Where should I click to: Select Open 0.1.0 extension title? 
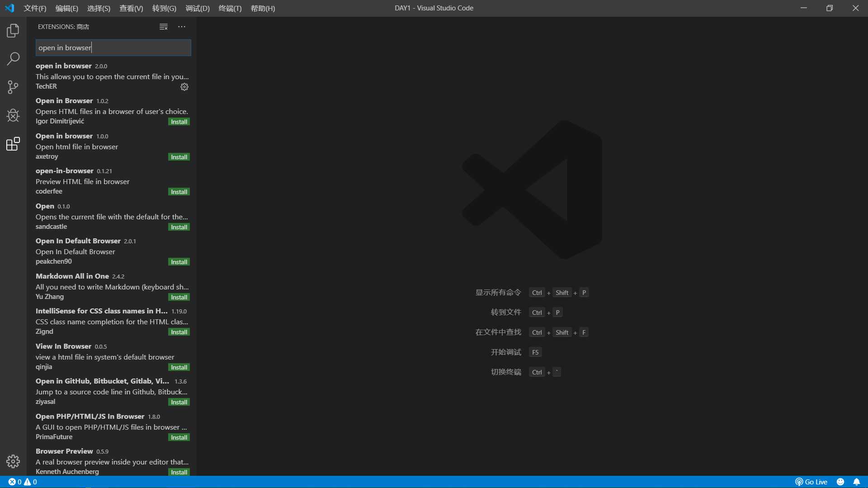click(45, 206)
